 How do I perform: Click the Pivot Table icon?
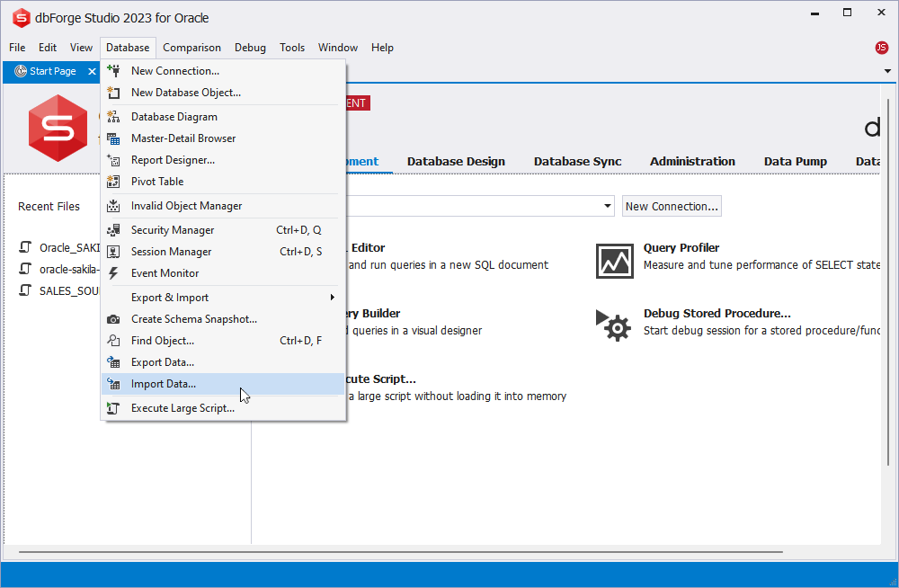coord(114,181)
